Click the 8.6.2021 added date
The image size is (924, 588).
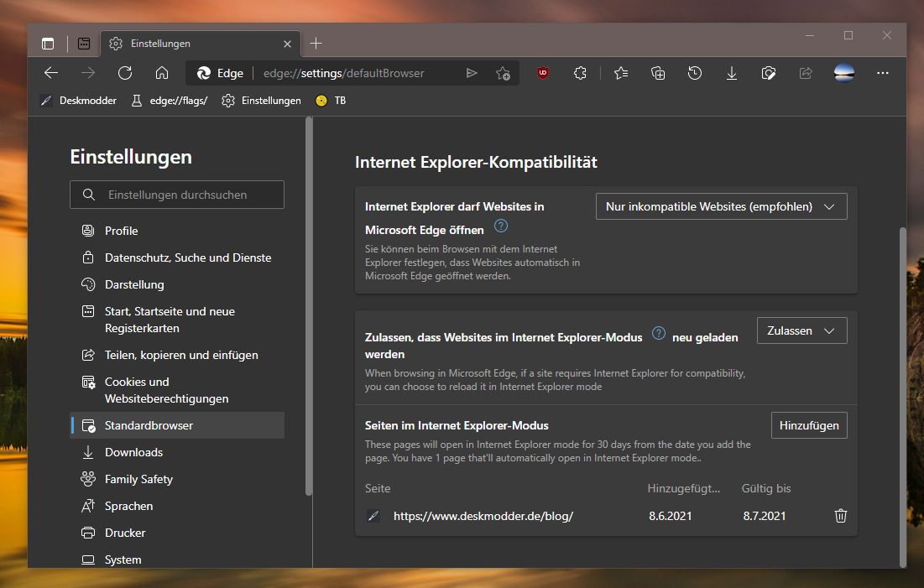pos(670,516)
